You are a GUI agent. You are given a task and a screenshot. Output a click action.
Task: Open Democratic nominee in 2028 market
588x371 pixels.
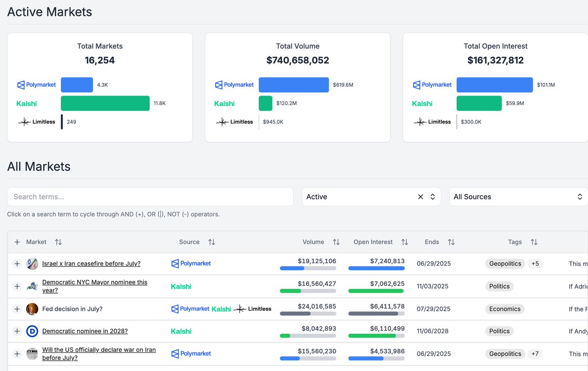(85, 331)
